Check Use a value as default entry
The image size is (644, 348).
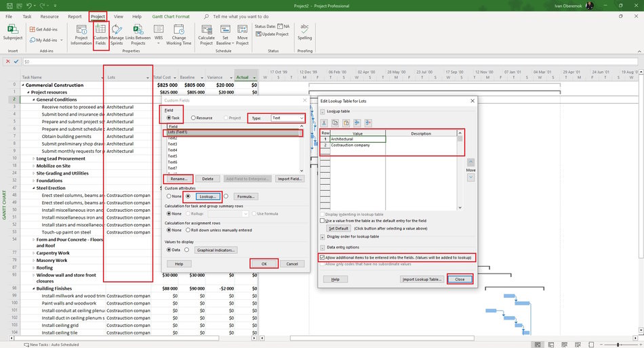coord(323,220)
